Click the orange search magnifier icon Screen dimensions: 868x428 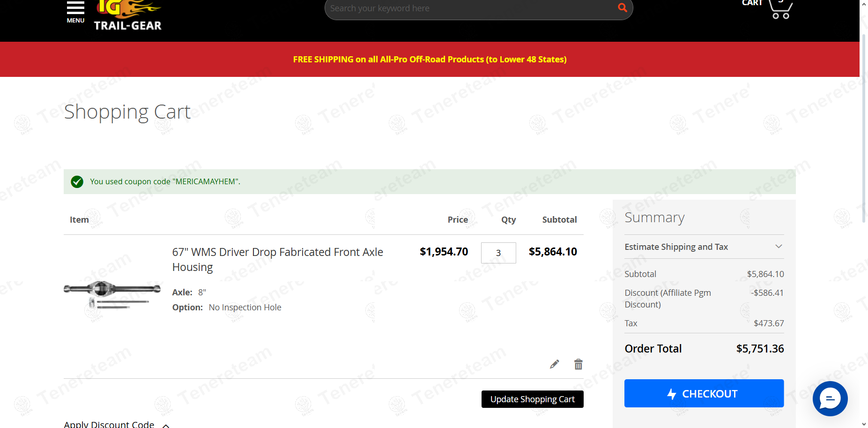click(622, 8)
